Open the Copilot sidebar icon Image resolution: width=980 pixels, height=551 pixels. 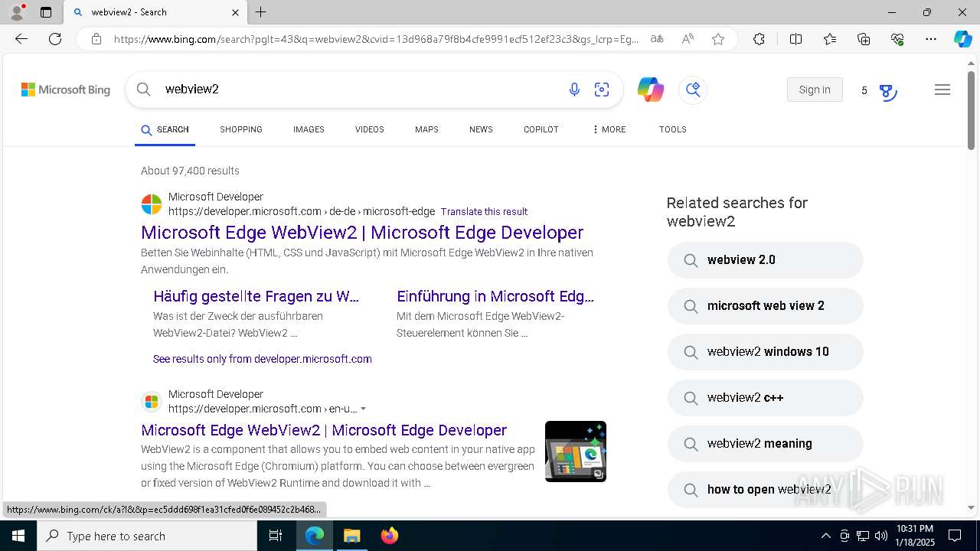click(962, 39)
